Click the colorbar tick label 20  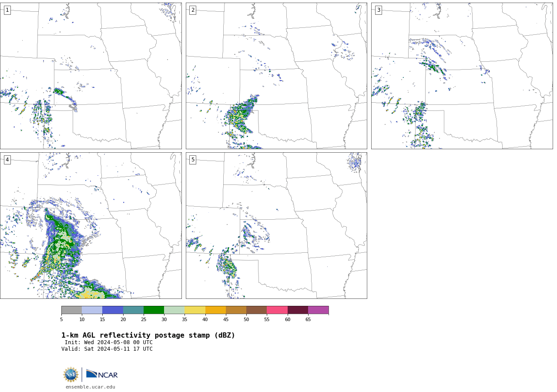123,320
